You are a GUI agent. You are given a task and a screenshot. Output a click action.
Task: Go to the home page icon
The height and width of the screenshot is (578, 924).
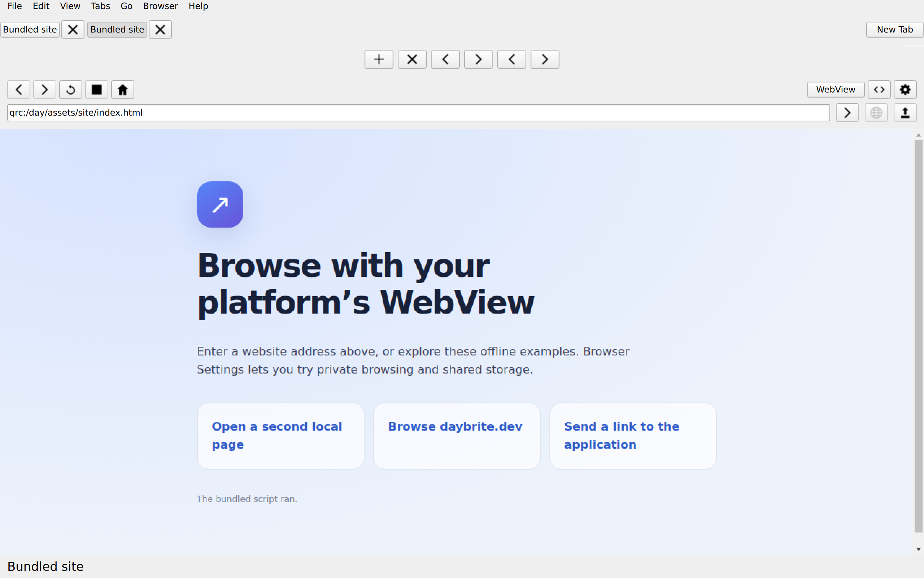coord(123,90)
